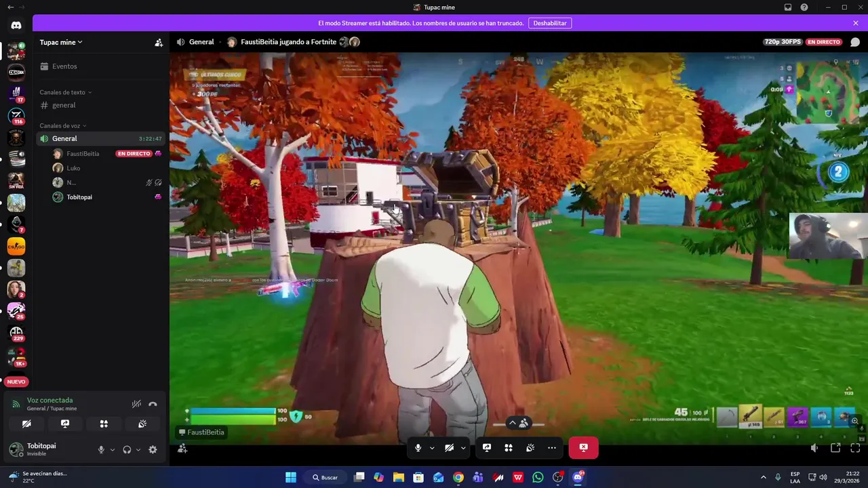Click the NUEVO unread indicator
Image resolution: width=868 pixels, height=488 pixels.
(x=16, y=382)
